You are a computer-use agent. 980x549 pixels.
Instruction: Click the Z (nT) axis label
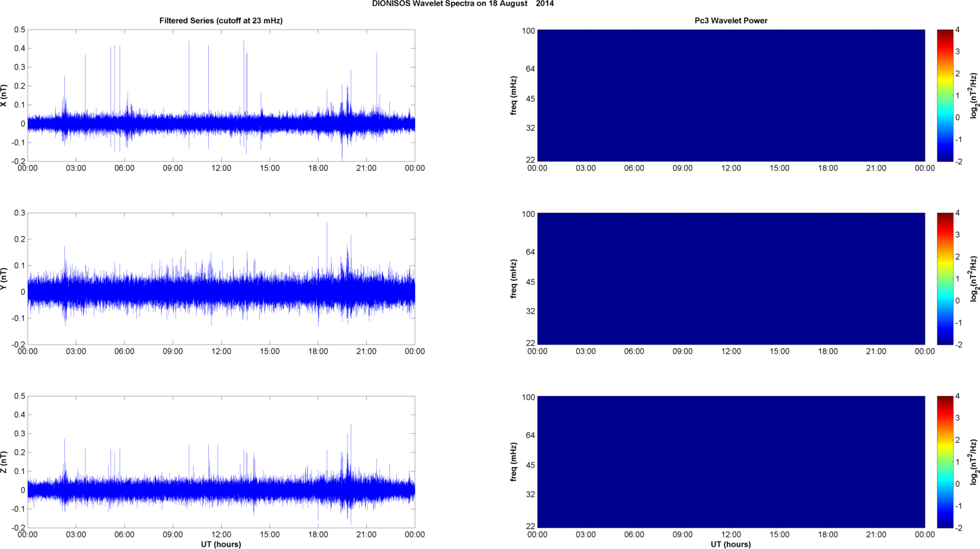(x=4, y=462)
